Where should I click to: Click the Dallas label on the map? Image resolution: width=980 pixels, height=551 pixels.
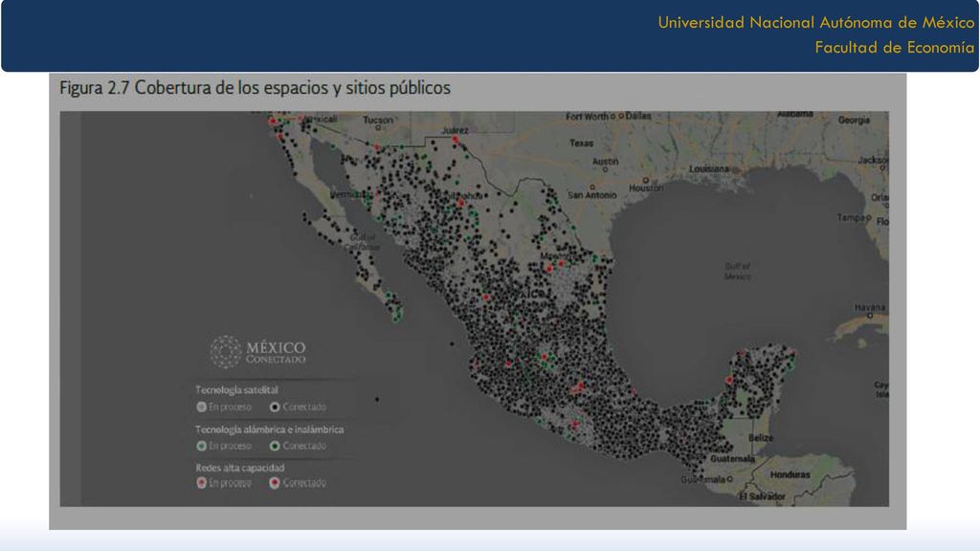pyautogui.click(x=638, y=116)
